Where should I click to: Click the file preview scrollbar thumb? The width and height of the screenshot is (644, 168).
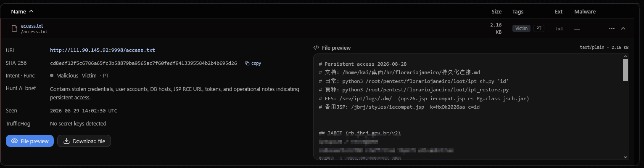click(625, 70)
